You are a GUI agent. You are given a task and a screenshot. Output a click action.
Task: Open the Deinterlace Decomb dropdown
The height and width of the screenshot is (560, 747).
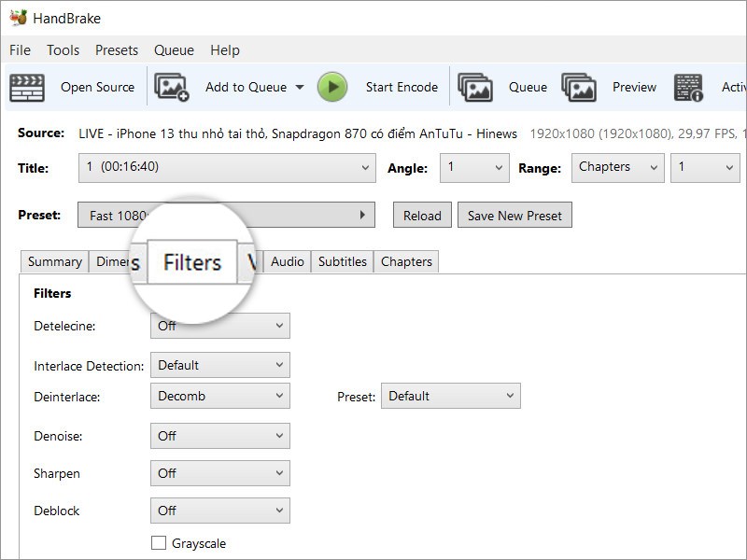(220, 396)
